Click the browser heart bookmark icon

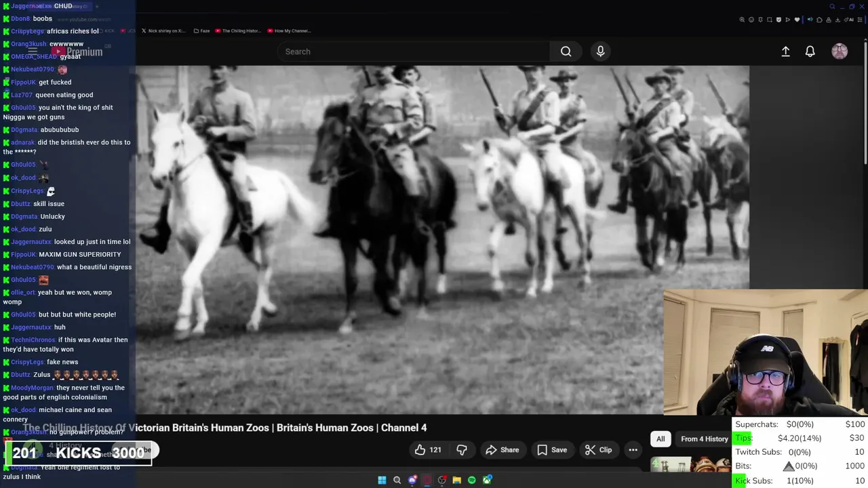pos(797,20)
